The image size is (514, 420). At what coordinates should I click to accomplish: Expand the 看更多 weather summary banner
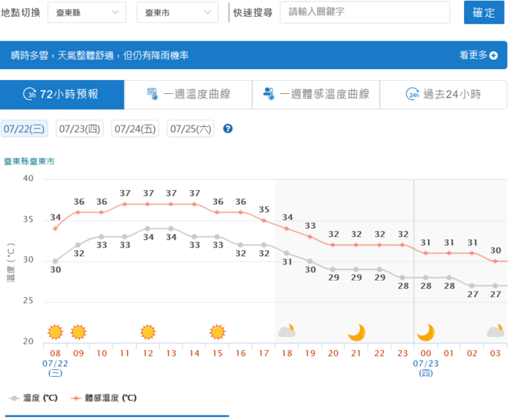pyautogui.click(x=478, y=55)
